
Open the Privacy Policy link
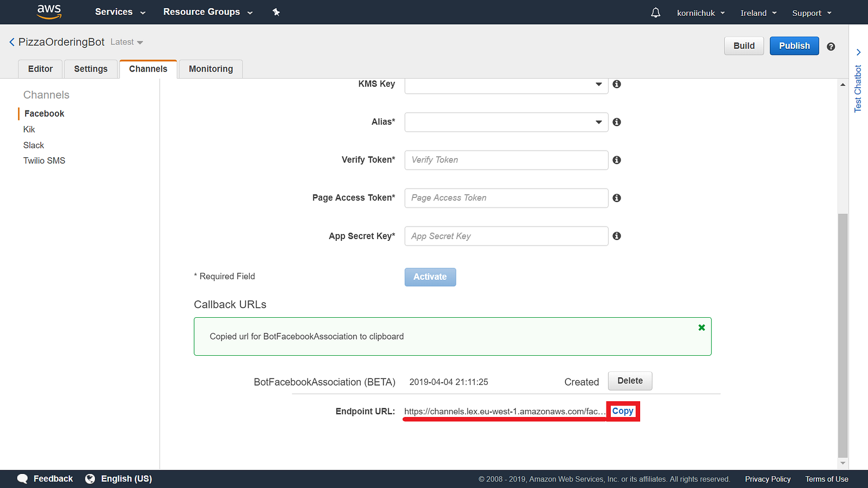[768, 479]
